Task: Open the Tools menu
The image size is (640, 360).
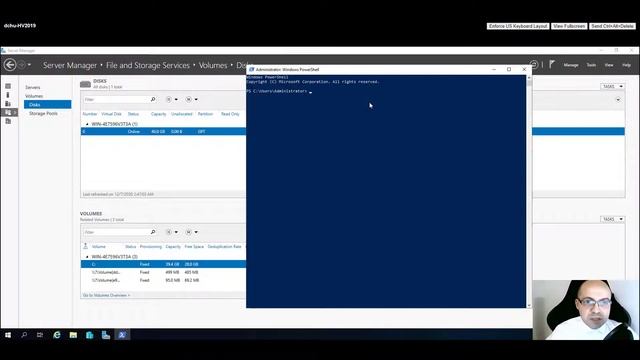Action: pyautogui.click(x=591, y=65)
